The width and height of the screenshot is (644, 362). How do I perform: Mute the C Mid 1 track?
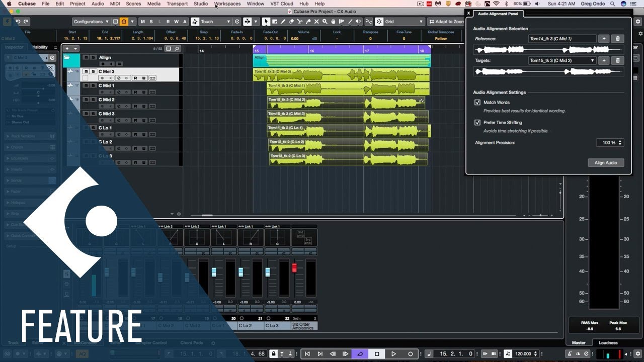pos(86,85)
